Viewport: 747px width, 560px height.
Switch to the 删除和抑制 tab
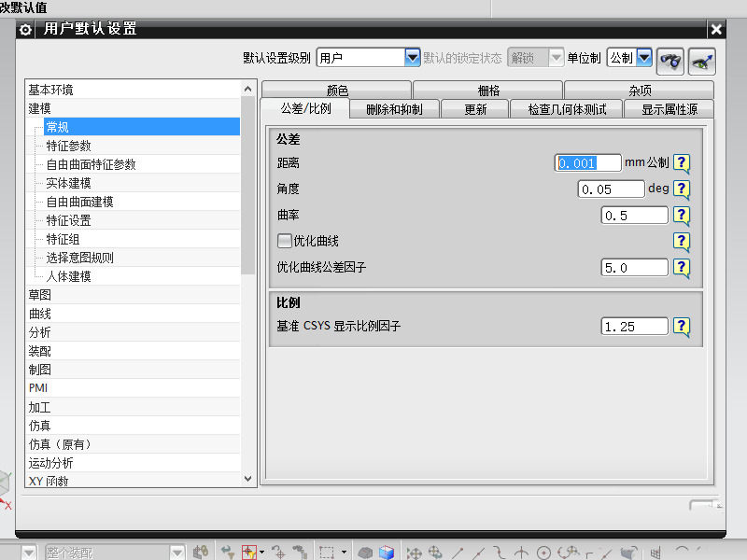[393, 109]
